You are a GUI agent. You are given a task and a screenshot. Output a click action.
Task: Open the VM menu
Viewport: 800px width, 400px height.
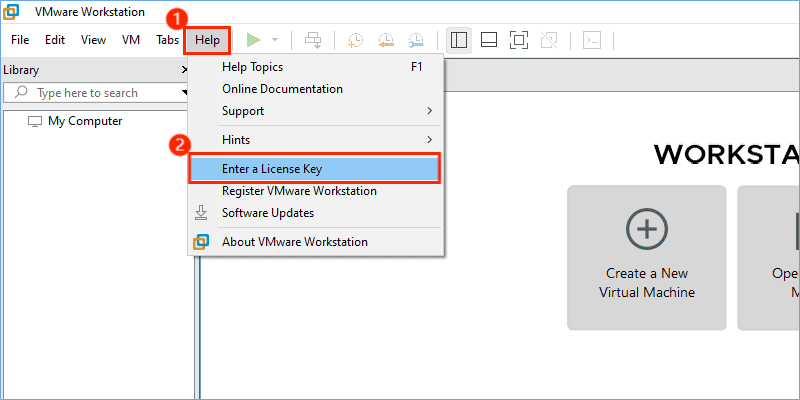coord(131,40)
